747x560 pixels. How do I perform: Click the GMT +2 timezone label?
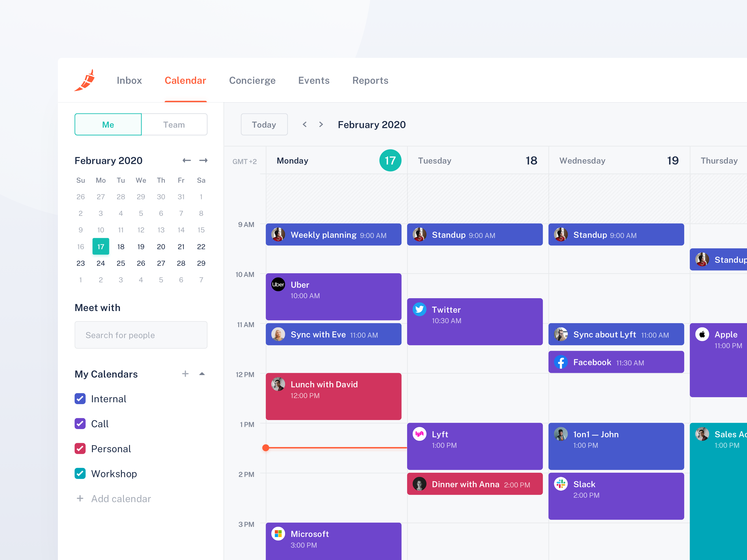click(x=244, y=161)
